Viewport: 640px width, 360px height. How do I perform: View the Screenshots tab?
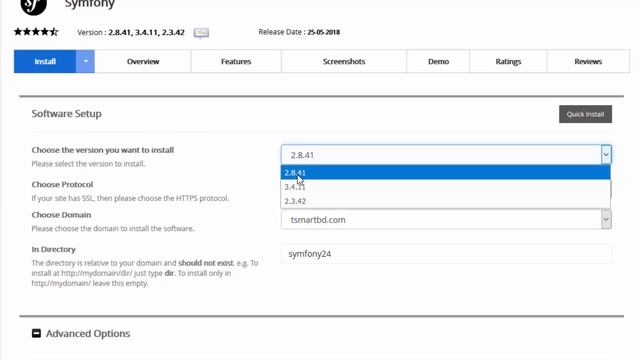tap(344, 62)
